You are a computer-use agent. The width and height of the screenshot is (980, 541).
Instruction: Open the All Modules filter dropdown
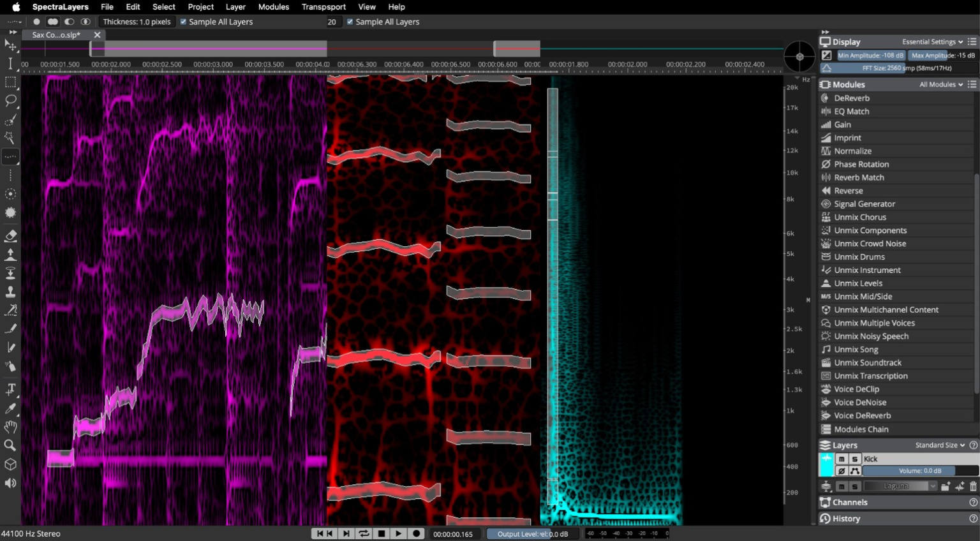pyautogui.click(x=939, y=84)
